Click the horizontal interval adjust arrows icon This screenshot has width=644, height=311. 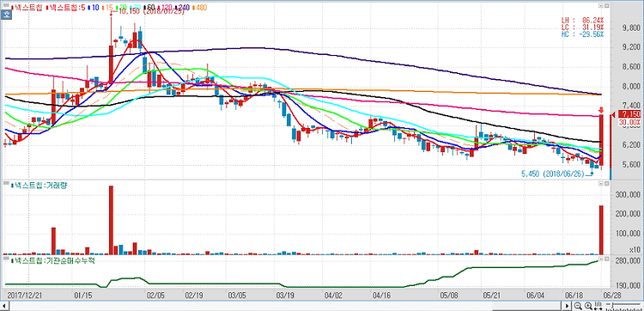[598, 306]
